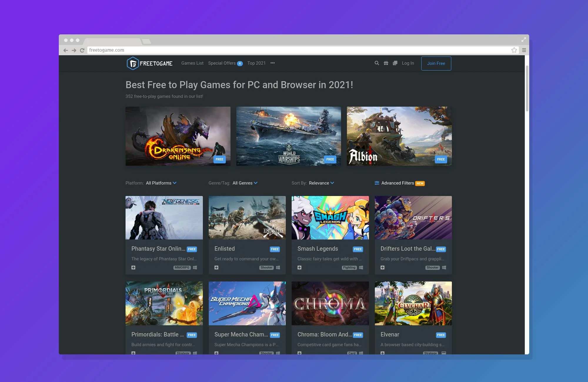
Task: Click the Shooter tag on Enlisted card
Action: click(x=266, y=268)
